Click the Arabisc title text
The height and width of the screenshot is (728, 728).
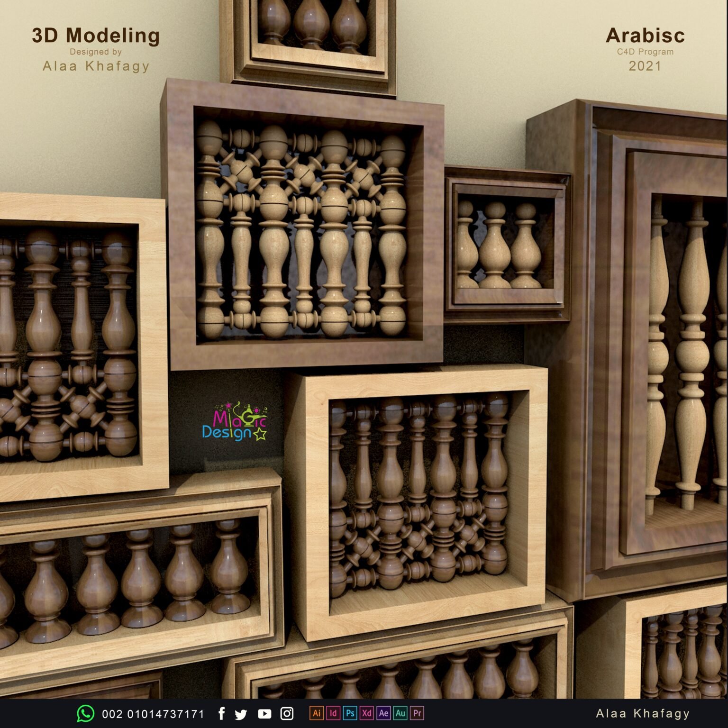click(645, 36)
